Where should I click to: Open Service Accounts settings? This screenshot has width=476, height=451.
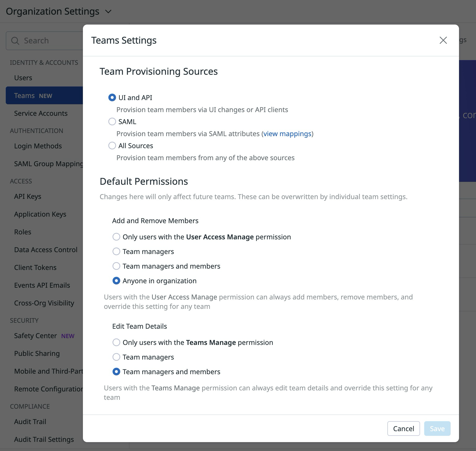(41, 113)
